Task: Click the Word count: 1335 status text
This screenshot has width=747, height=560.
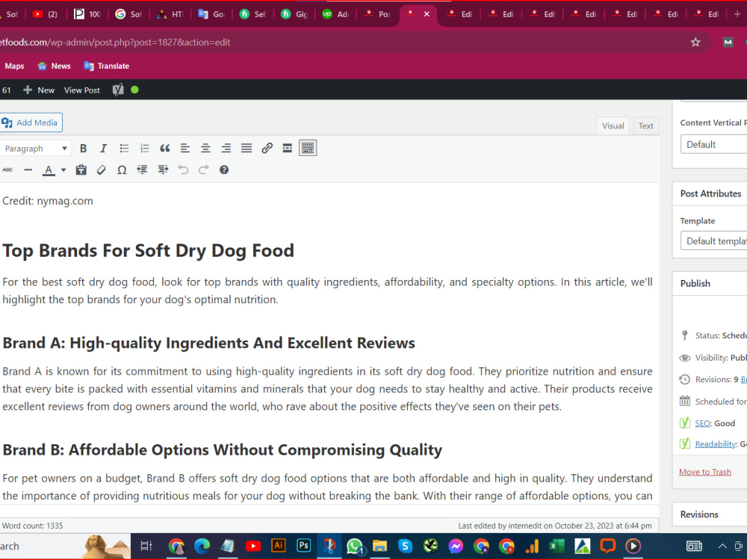Action: coord(32,526)
